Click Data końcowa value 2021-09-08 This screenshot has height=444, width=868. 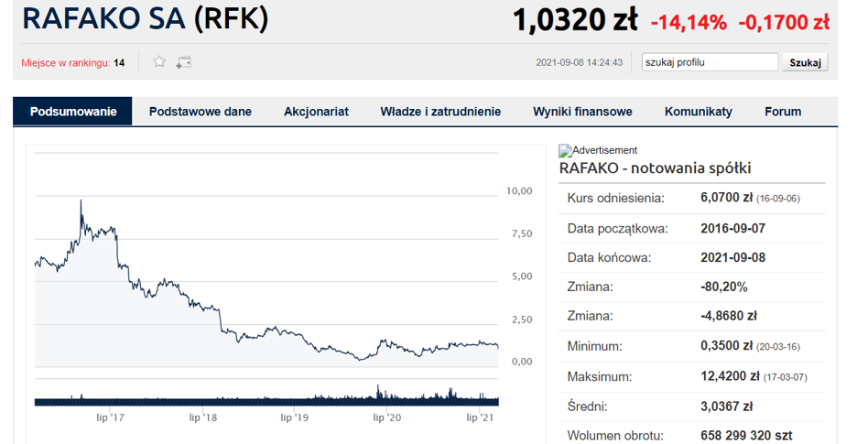tap(732, 257)
